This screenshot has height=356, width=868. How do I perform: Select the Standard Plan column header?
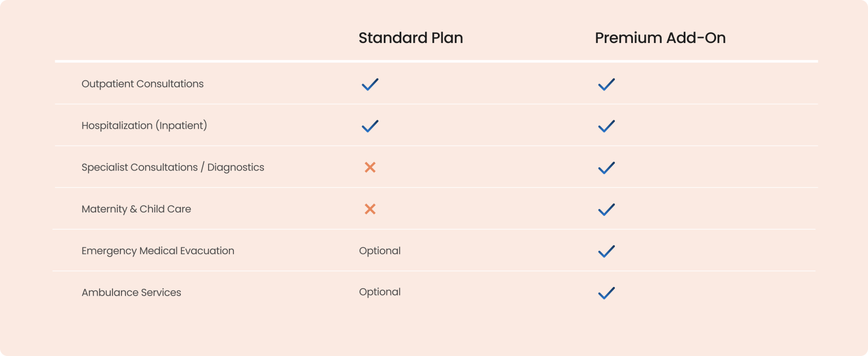click(x=411, y=38)
